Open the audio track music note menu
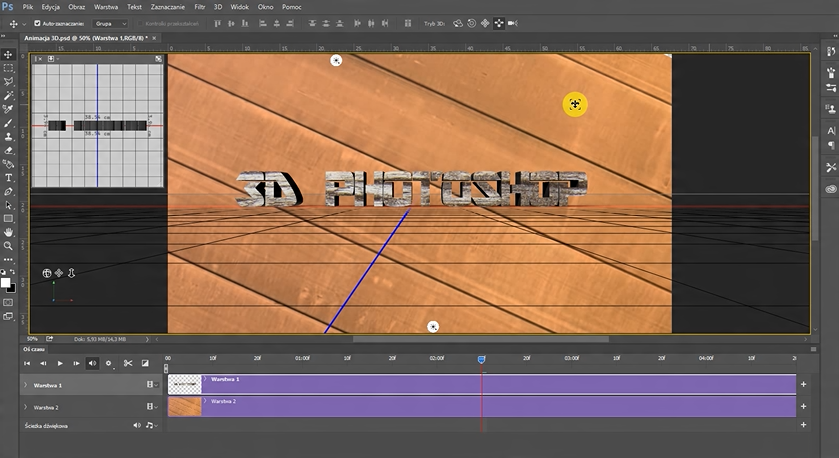The width and height of the screenshot is (839, 458). (151, 425)
